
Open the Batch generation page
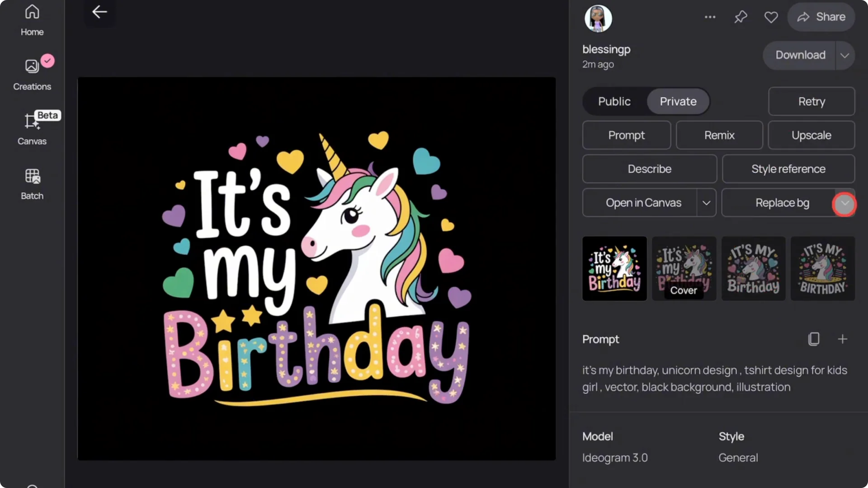[32, 184]
